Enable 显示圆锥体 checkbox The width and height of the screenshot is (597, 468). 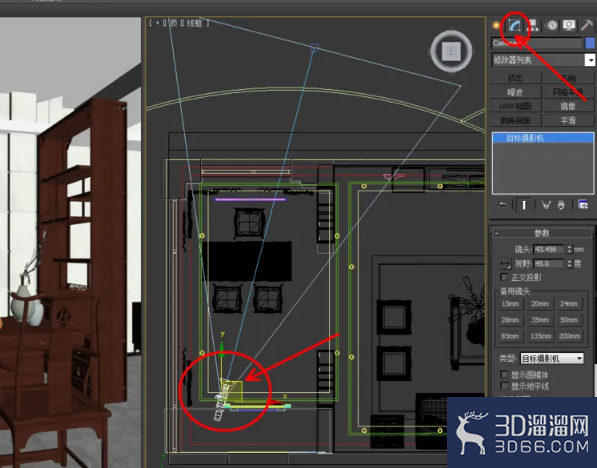coord(504,375)
